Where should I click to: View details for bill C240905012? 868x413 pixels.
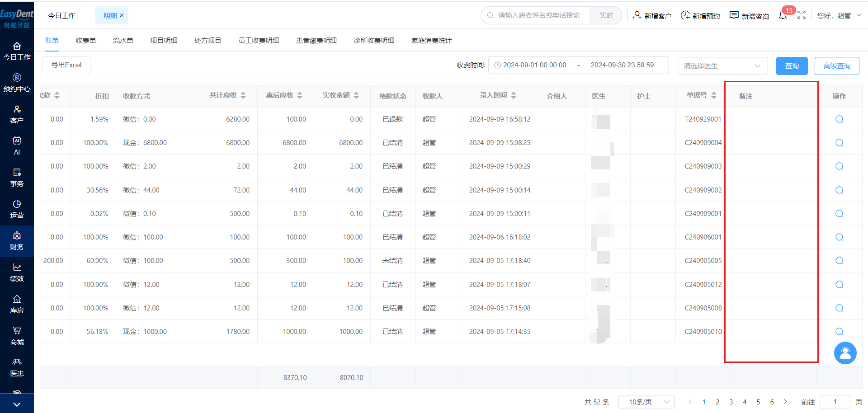(x=839, y=285)
